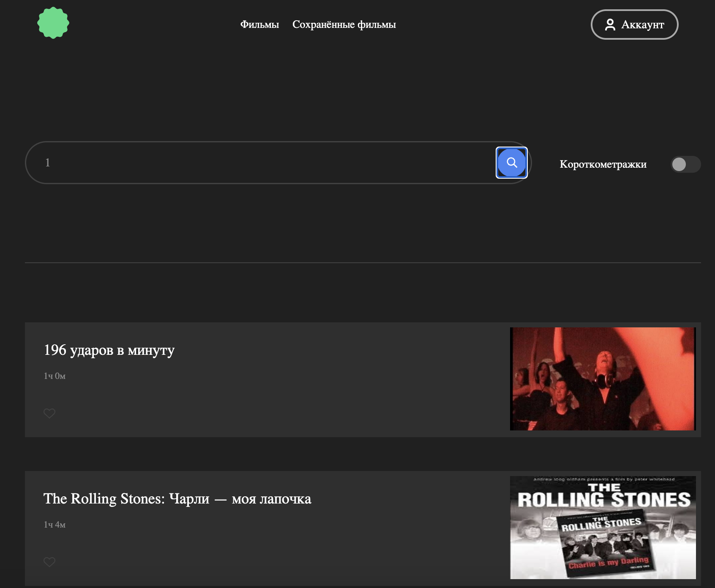
Task: Save The Rolling Stones film with the heart
Action: point(49,562)
